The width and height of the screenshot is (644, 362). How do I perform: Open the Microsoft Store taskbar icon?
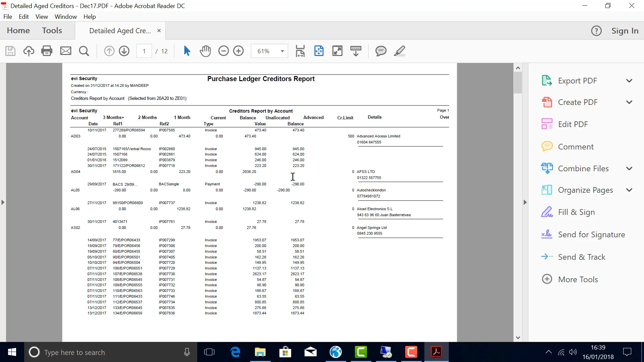pos(285,352)
